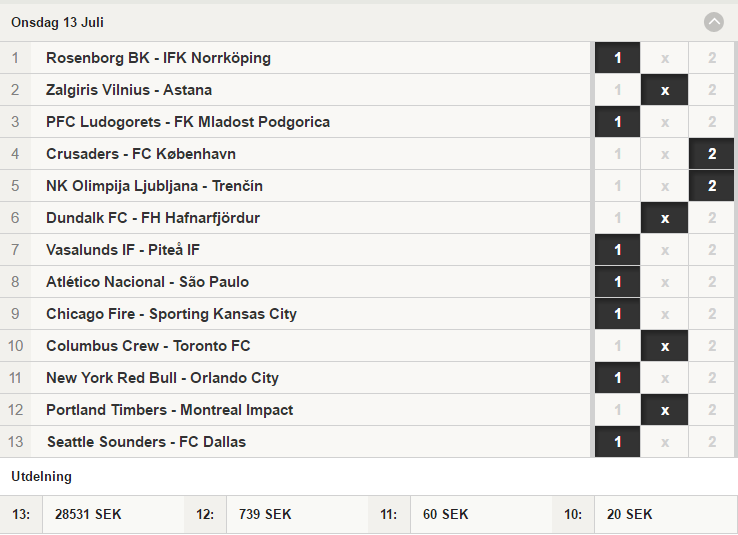
Task: Toggle 1 for PFC Ludogorets match
Action: (x=617, y=122)
